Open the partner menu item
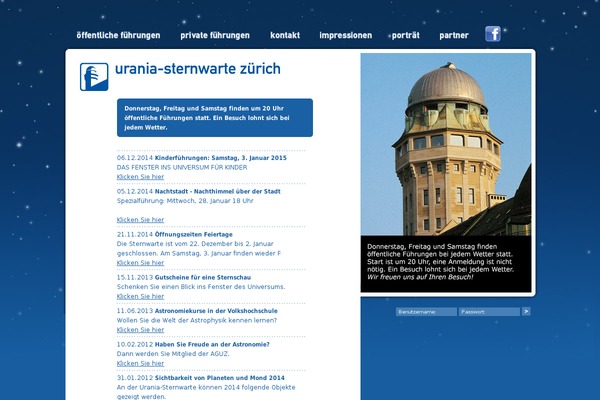 [454, 35]
